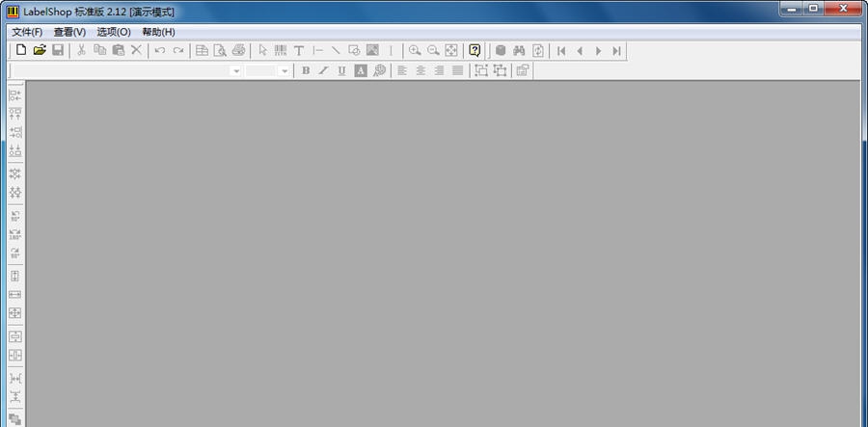Click Align Right edges sidebar icon
The height and width of the screenshot is (427, 868).
[14, 132]
